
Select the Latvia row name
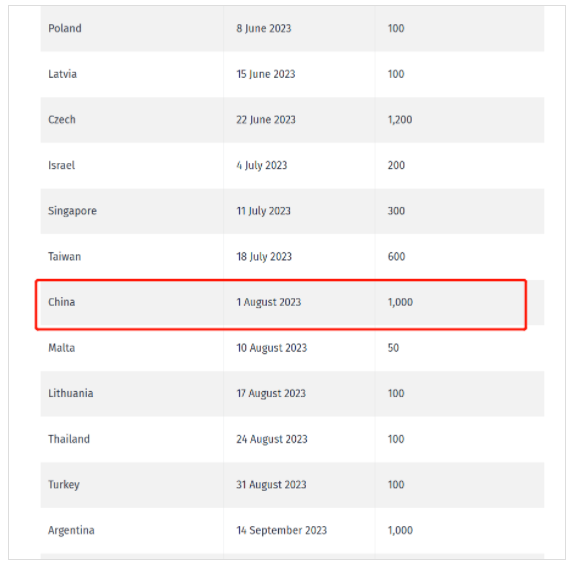(62, 74)
